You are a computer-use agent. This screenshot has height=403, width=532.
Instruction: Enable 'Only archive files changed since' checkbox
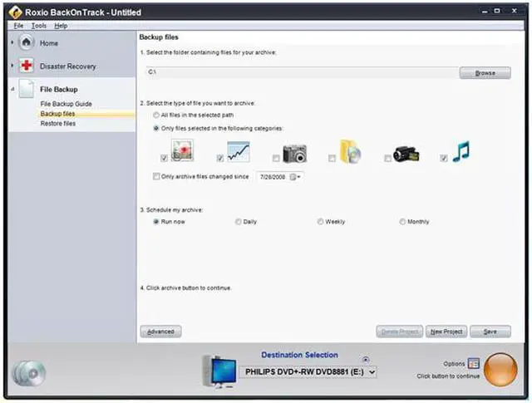point(156,176)
